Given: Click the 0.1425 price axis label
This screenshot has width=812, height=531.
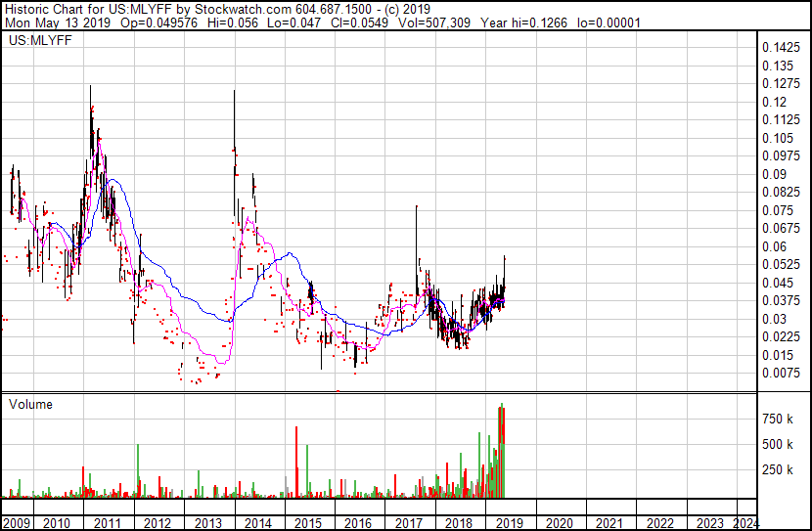Looking at the screenshot, I should 781,48.
